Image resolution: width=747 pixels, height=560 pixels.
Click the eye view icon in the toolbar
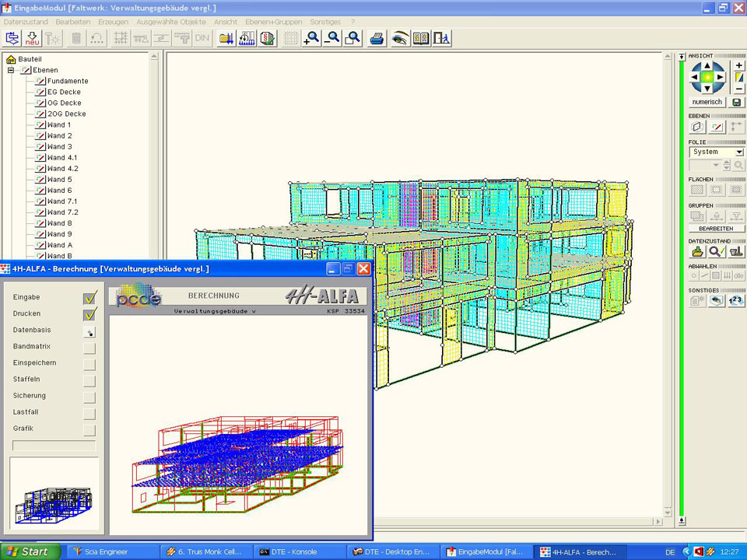[400, 38]
